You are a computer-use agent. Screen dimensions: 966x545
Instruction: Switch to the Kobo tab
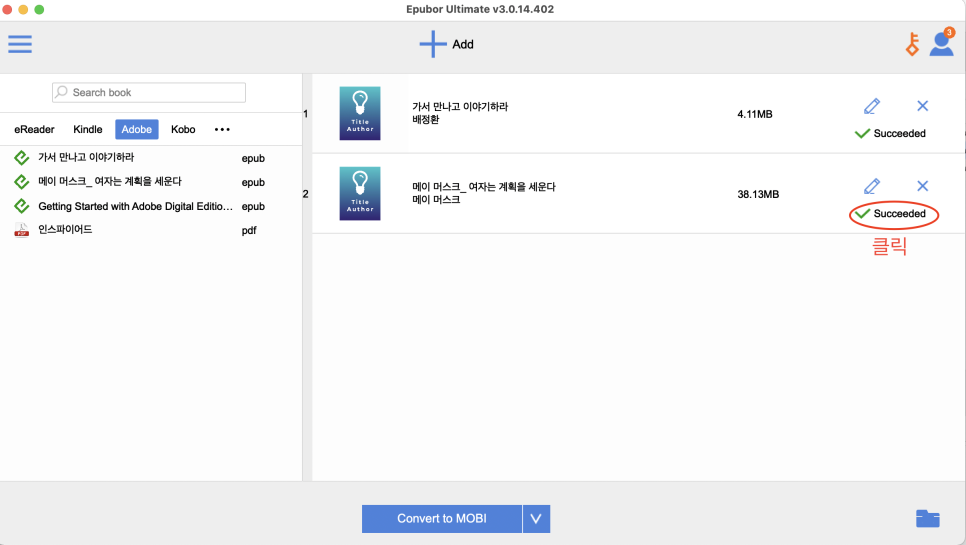point(183,129)
